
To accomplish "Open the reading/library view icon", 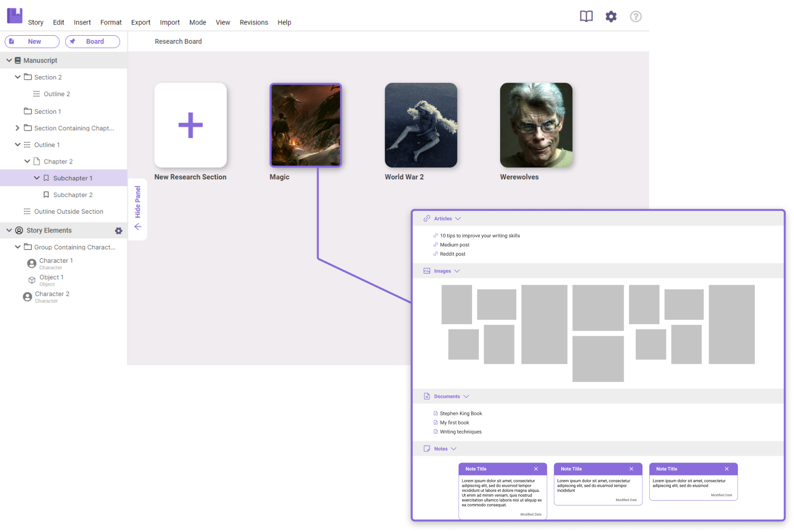I will pyautogui.click(x=586, y=16).
